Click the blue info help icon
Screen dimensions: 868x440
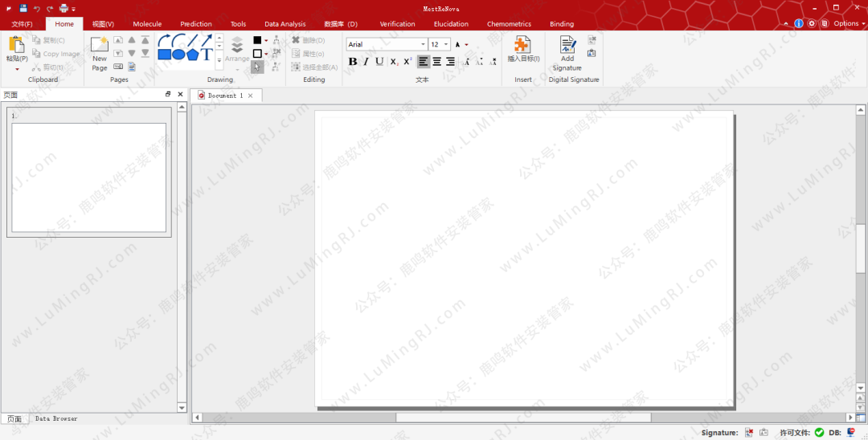point(798,23)
